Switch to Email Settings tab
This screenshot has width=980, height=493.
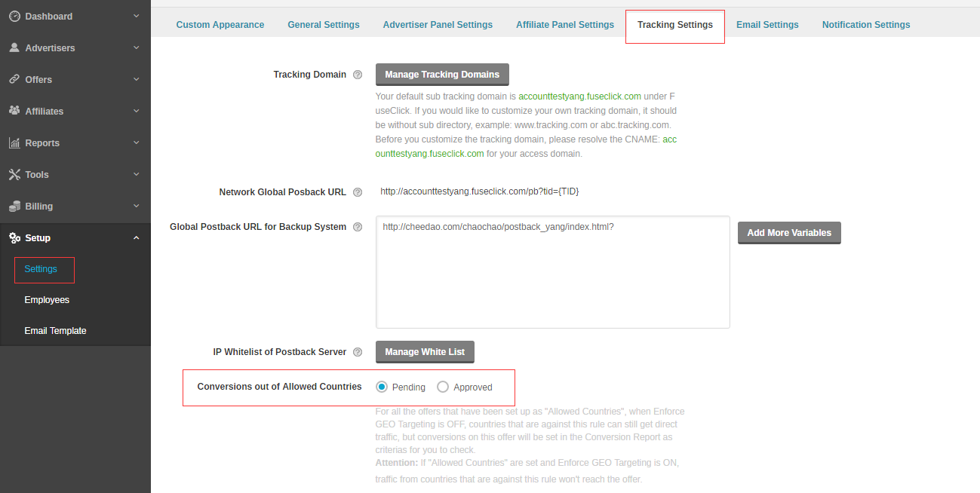[767, 25]
